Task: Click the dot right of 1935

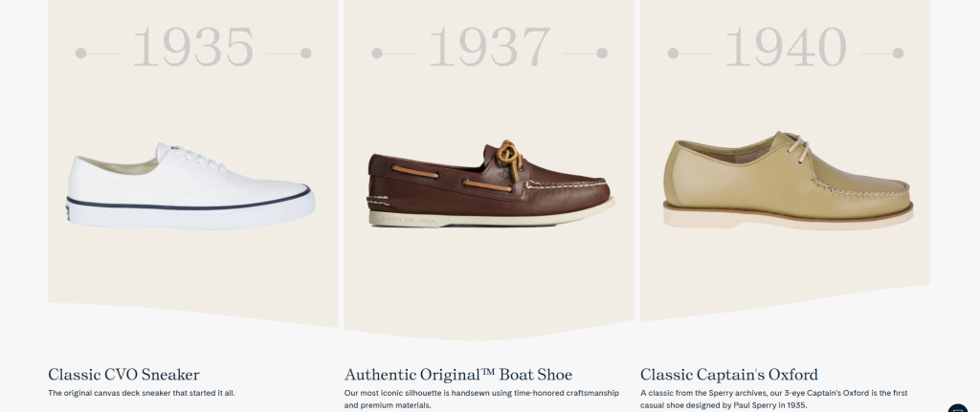Action: click(x=306, y=53)
